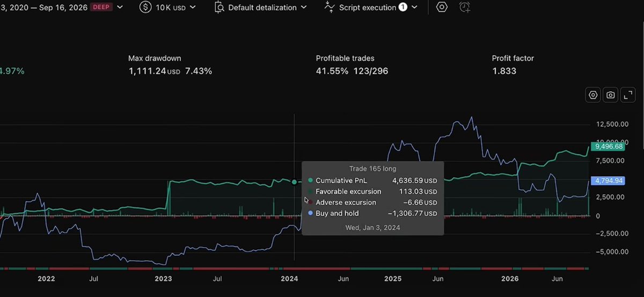Viewport: 644px width, 297px height.
Task: Click the Trade 165 long tooltip title
Action: click(372, 169)
